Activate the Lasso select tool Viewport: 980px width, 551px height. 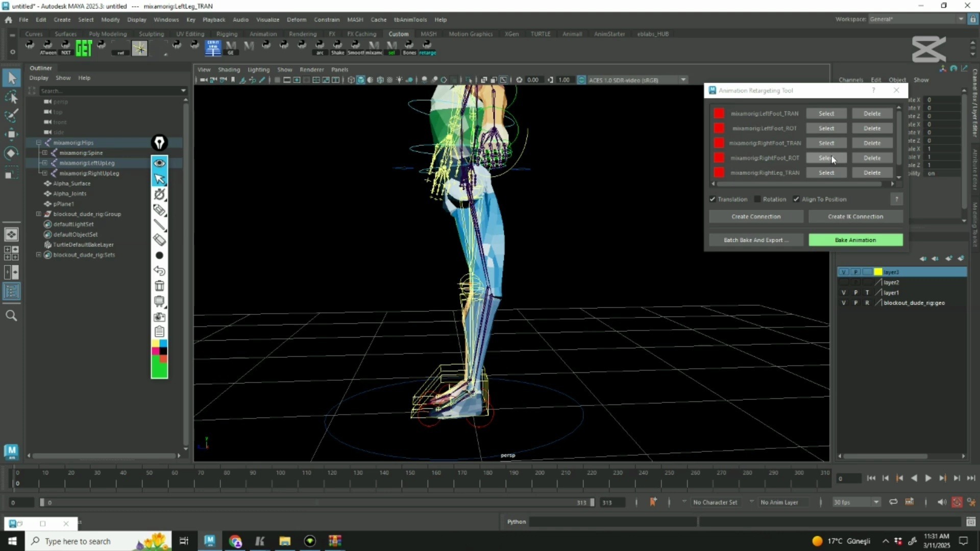point(12,97)
